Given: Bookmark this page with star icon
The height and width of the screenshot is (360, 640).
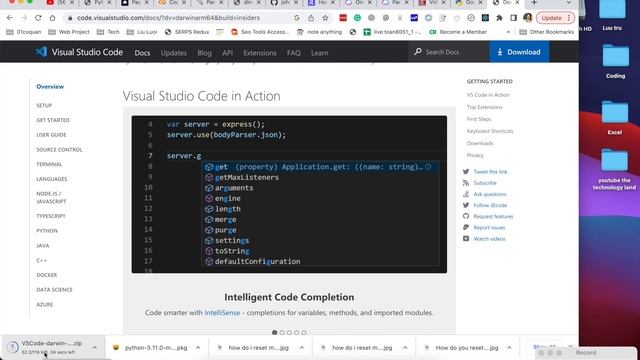Looking at the screenshot, I should [x=325, y=18].
